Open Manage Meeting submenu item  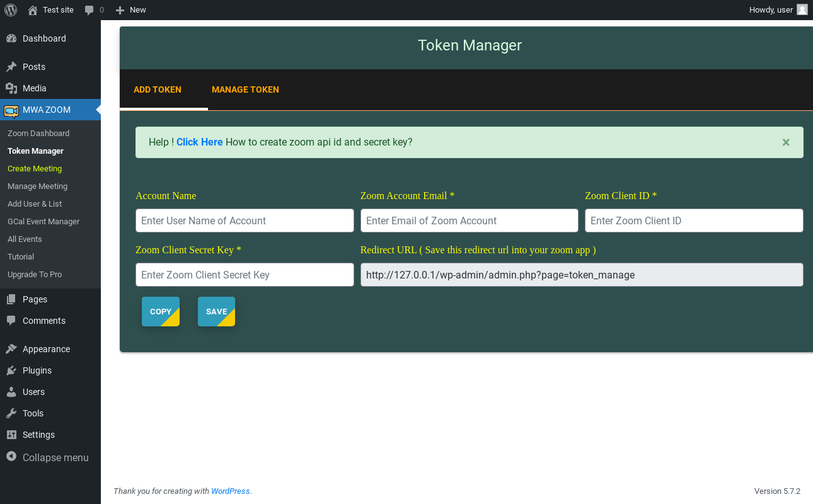(x=37, y=186)
